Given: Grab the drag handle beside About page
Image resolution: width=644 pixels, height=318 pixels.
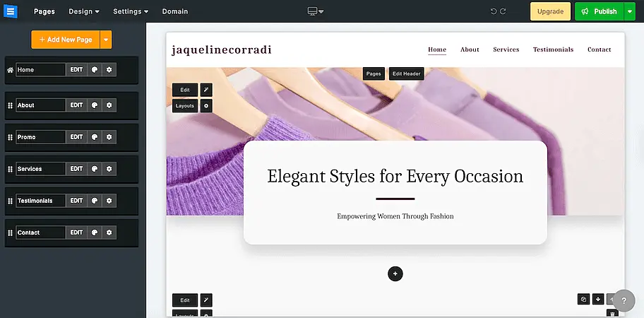Looking at the screenshot, I should (x=11, y=105).
